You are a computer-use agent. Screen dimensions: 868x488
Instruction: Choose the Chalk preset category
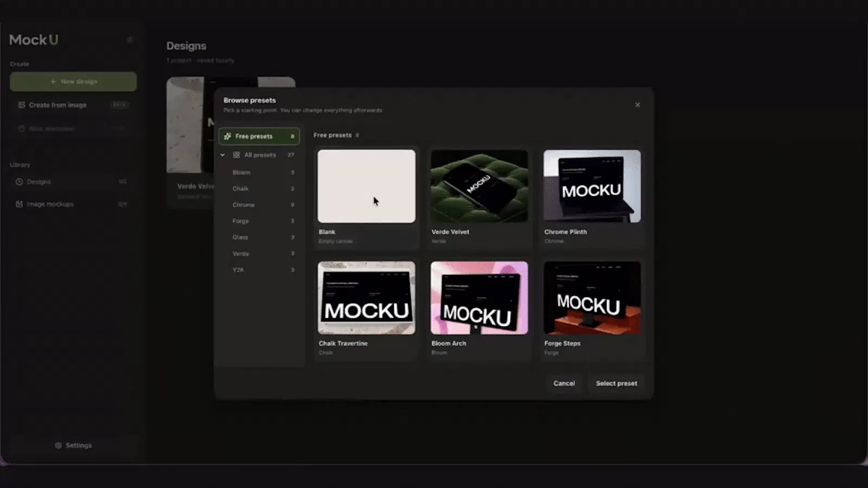(x=263, y=189)
